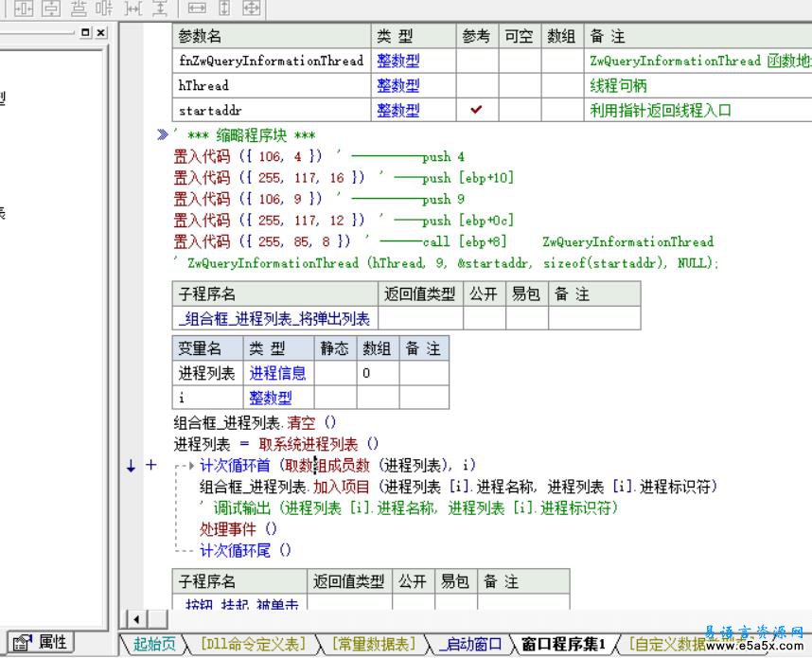The image size is (812, 658).
Task: Toggle 易包 cell for _组合框_进程列表_将弹出列表
Action: point(527,318)
